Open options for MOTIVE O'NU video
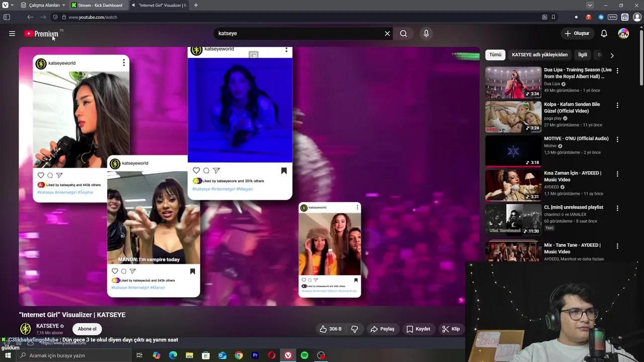The width and height of the screenshot is (644, 362). pyautogui.click(x=617, y=139)
